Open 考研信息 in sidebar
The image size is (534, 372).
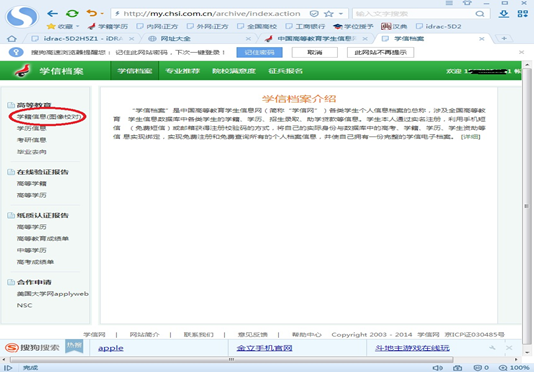point(31,140)
